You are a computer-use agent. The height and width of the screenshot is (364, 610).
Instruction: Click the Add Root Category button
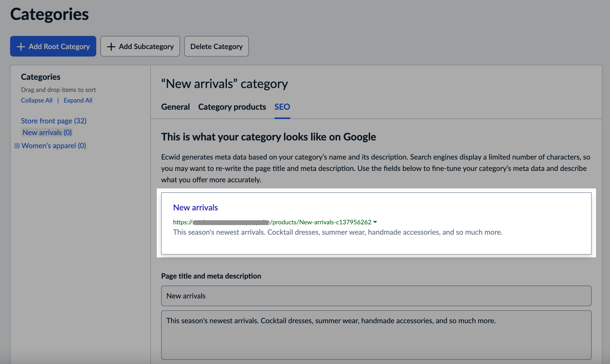pyautogui.click(x=53, y=46)
